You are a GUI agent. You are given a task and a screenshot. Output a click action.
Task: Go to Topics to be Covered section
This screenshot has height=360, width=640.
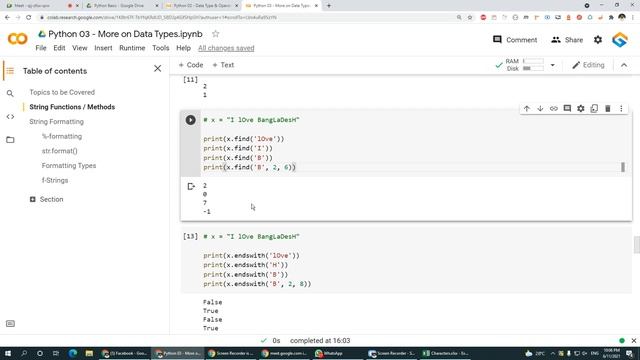click(62, 92)
